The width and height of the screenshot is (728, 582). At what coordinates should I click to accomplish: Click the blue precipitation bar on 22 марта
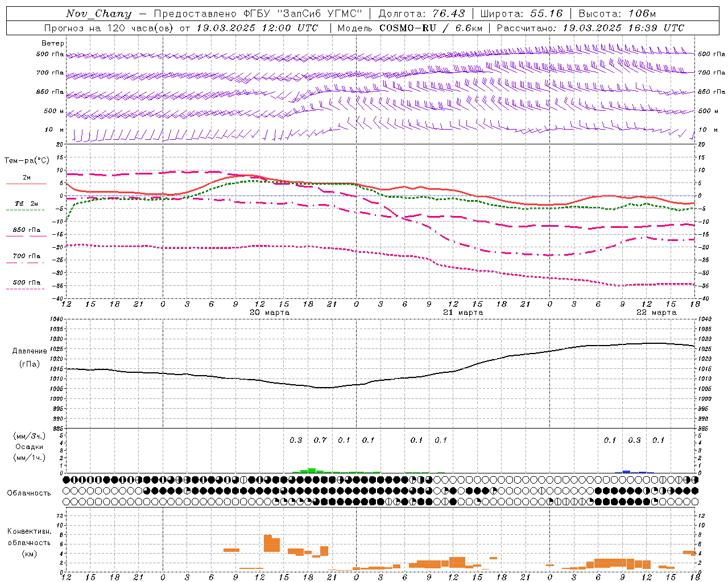pos(626,471)
